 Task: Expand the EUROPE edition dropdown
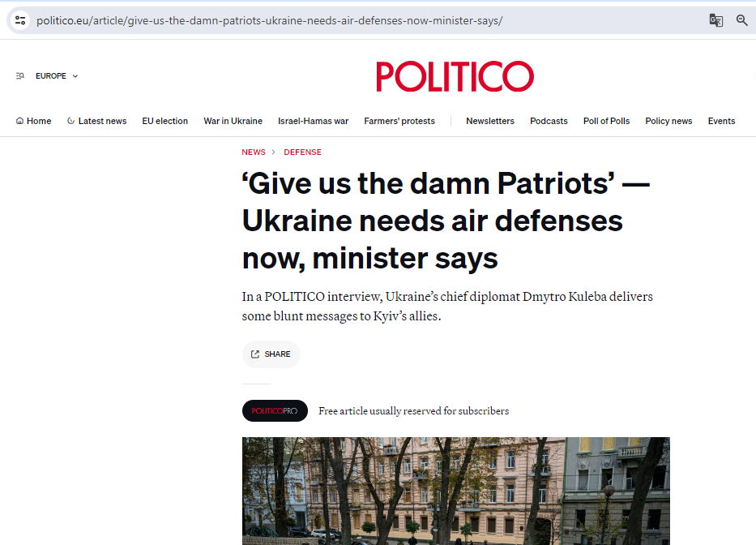(x=57, y=75)
